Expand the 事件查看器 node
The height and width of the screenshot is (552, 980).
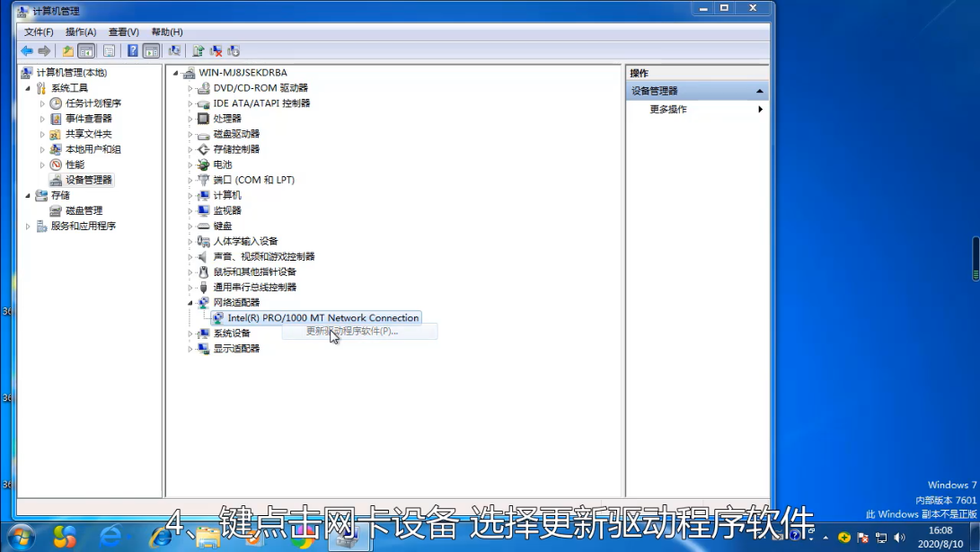coord(42,119)
